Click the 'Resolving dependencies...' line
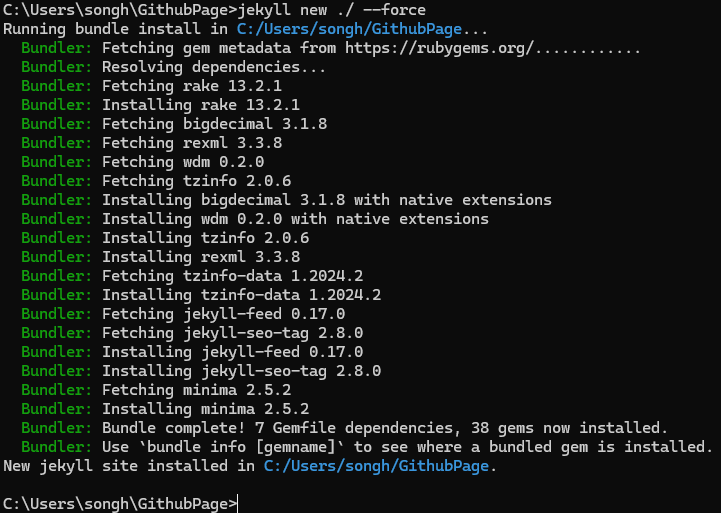The image size is (721, 513). pyautogui.click(x=173, y=67)
